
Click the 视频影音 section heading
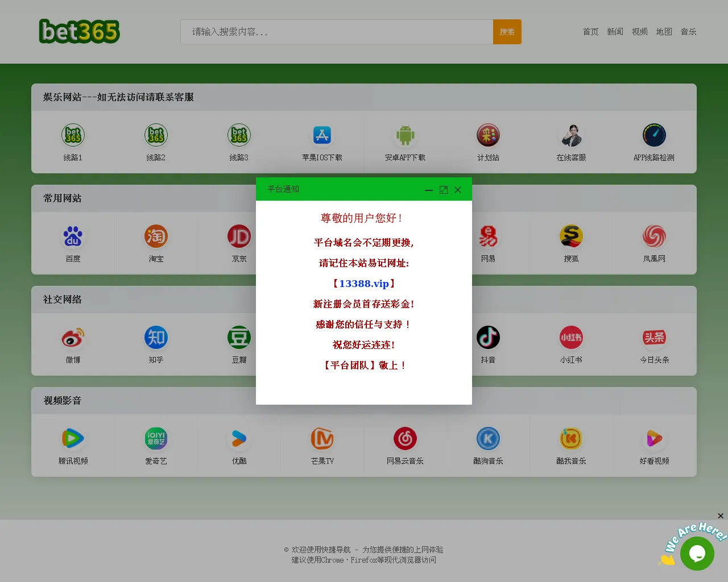point(63,401)
